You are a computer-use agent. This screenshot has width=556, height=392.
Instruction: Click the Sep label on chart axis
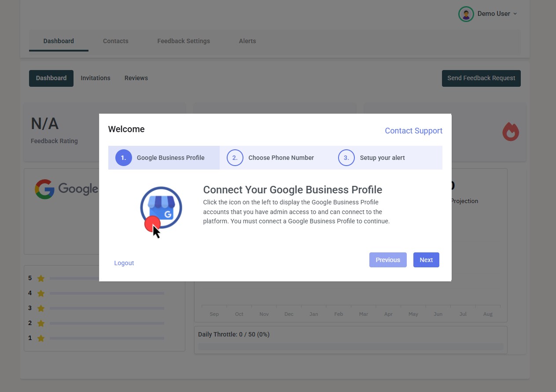pos(214,314)
